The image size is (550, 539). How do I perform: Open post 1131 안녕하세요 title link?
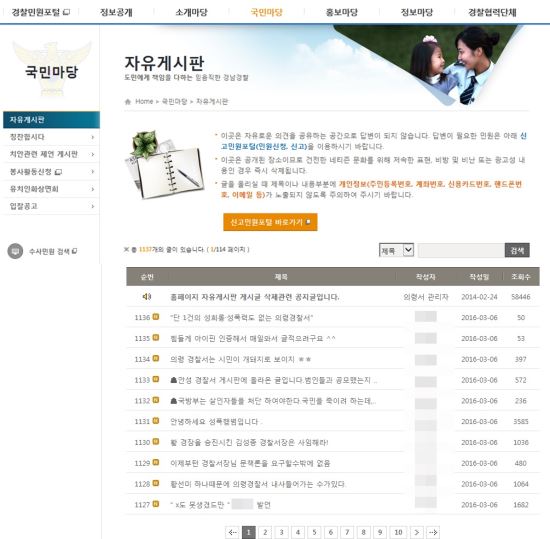point(215,422)
